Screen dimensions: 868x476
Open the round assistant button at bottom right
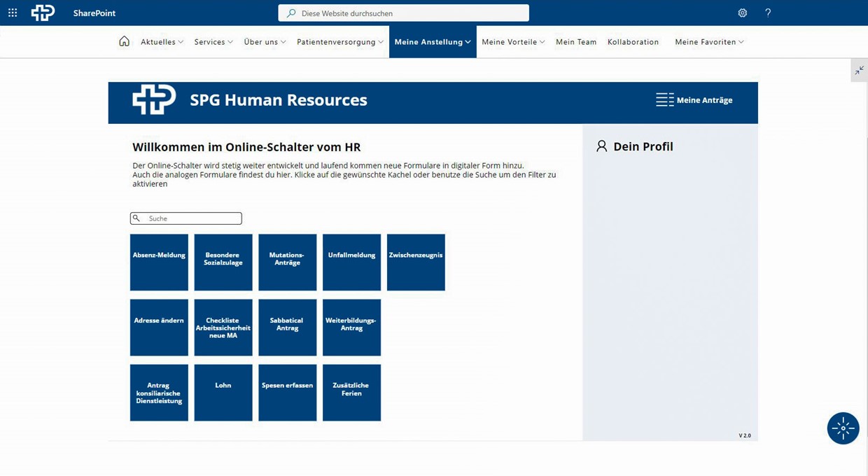[843, 428]
